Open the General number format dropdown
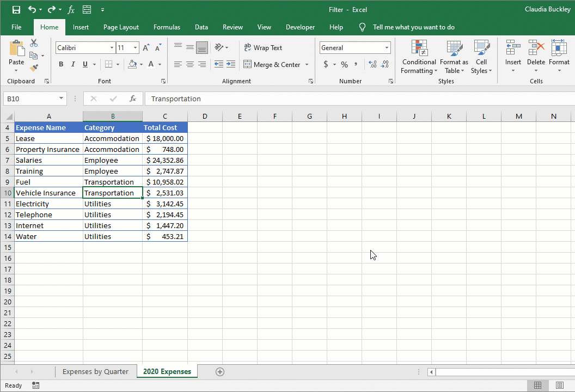 [386, 47]
